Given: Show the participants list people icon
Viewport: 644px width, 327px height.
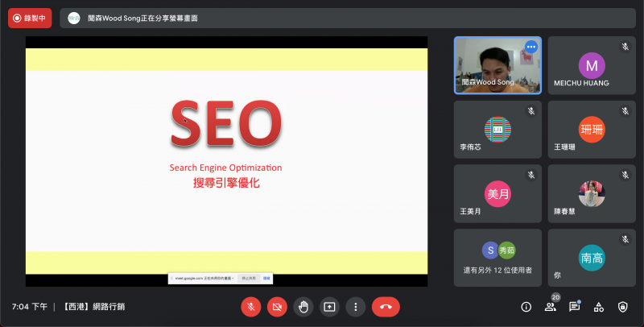Looking at the screenshot, I should tap(550, 307).
